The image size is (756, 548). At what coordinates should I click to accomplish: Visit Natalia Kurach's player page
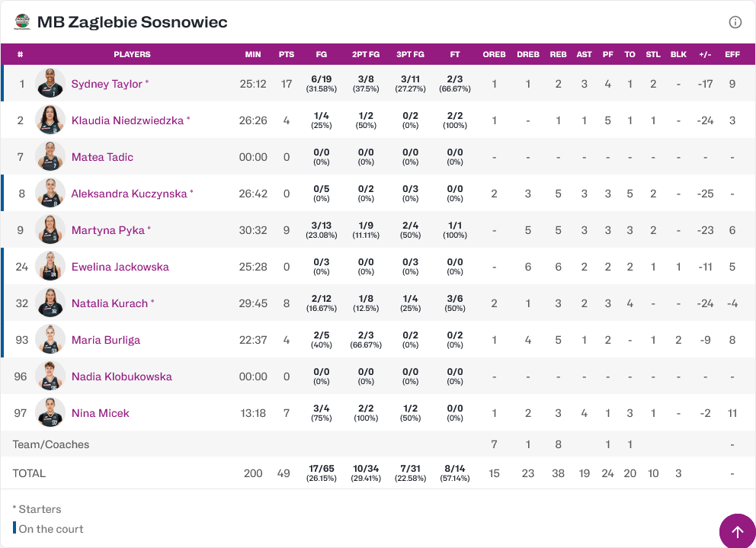point(109,303)
